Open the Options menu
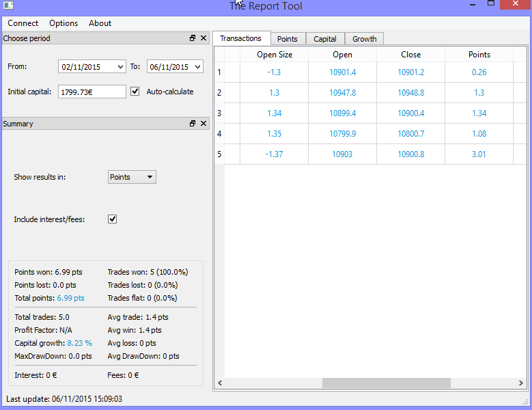The width and height of the screenshot is (532, 410). (x=64, y=23)
